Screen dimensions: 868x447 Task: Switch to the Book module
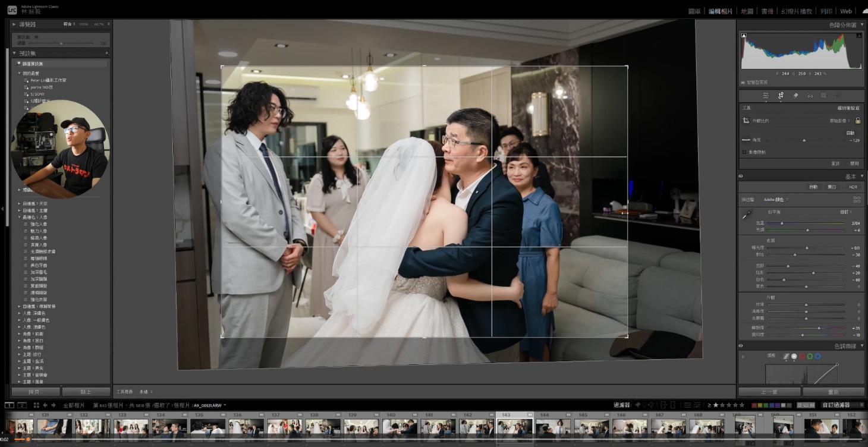pyautogui.click(x=768, y=11)
